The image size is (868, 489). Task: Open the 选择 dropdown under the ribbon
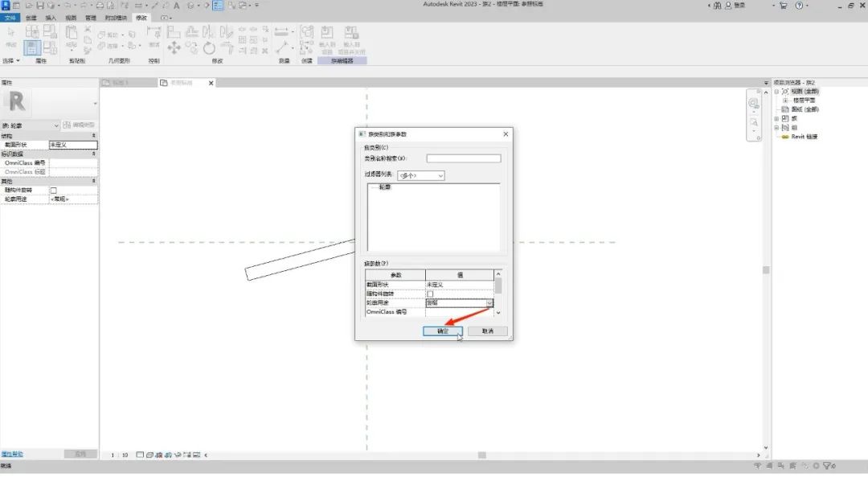point(11,60)
